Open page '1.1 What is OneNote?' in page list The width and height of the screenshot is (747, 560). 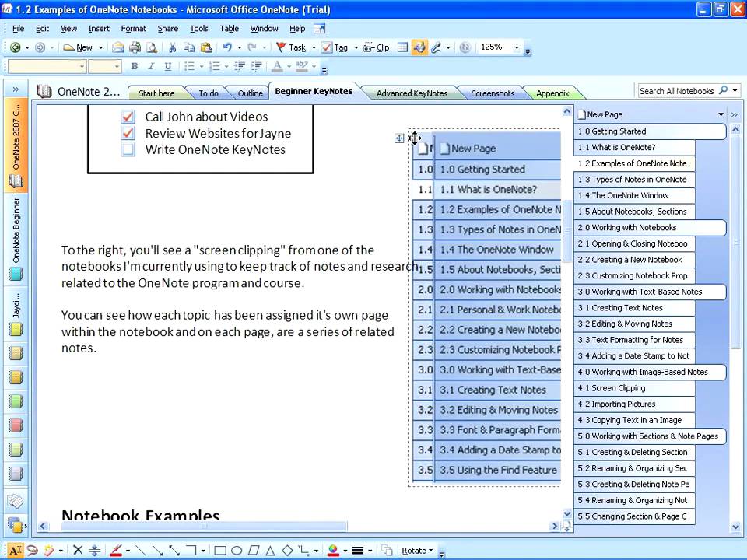[x=634, y=148]
